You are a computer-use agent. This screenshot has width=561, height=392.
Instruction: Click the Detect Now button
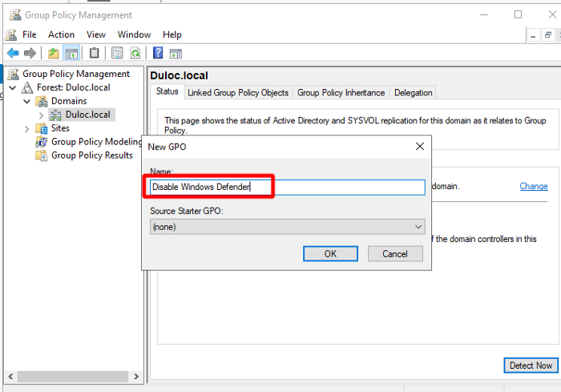(x=531, y=366)
